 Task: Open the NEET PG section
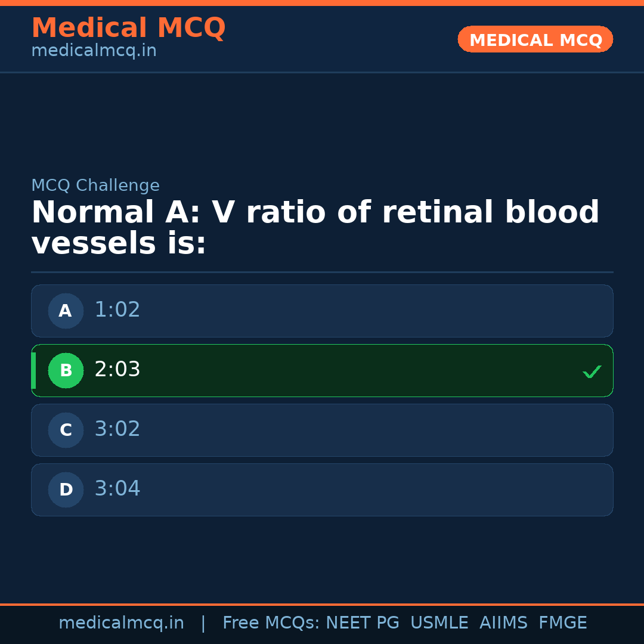tap(362, 622)
